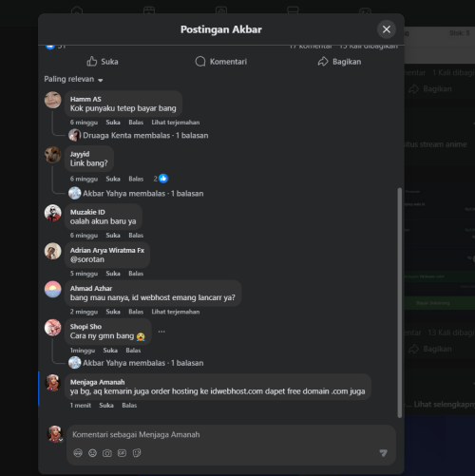Click Lihat terjemahan under Ahmad Azhar comment
This screenshot has width=475, height=476.
click(176, 312)
